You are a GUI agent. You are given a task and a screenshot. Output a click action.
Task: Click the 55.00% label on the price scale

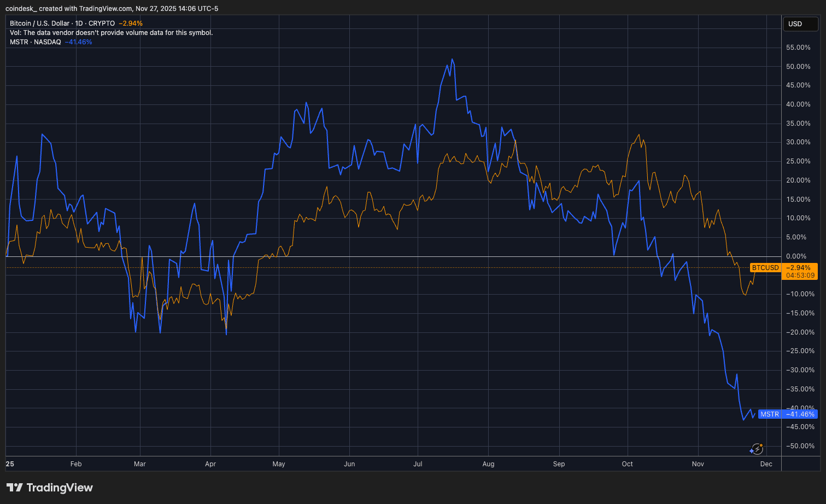pos(798,48)
